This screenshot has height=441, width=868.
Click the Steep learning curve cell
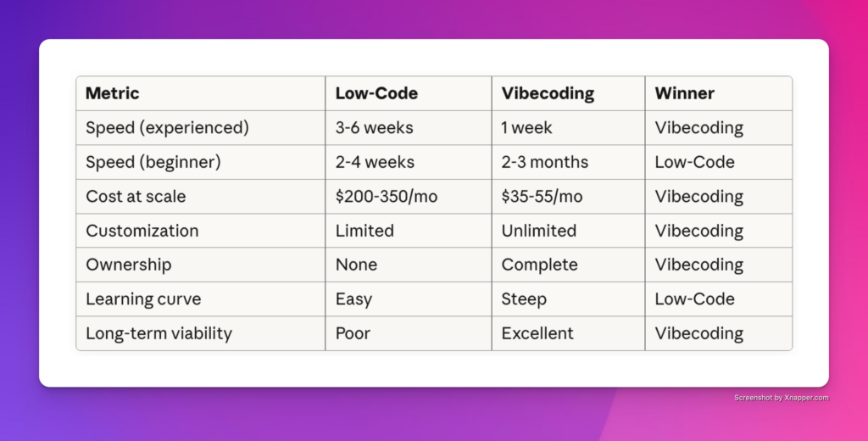point(524,299)
